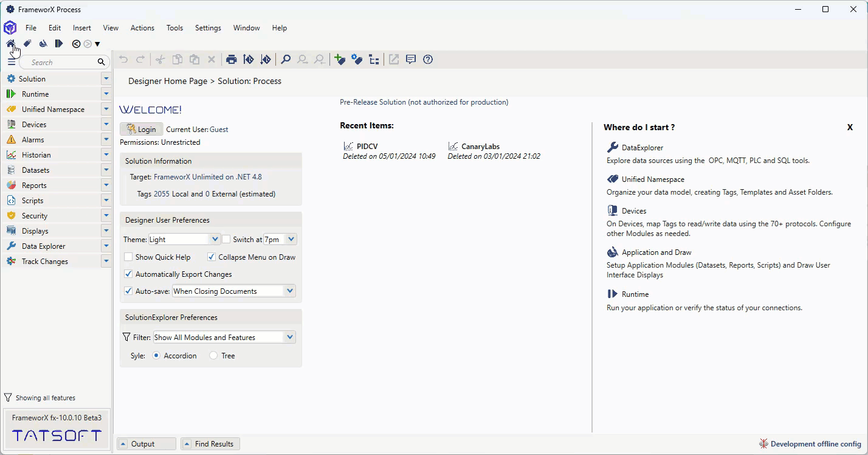Click the comment bubble toolbar icon
This screenshot has height=455, width=868.
(411, 60)
